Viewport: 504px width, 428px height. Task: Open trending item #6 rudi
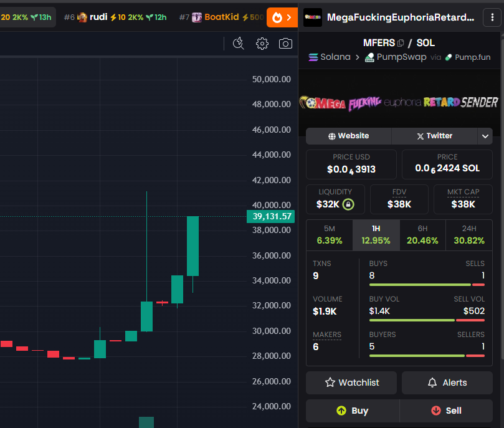click(115, 17)
